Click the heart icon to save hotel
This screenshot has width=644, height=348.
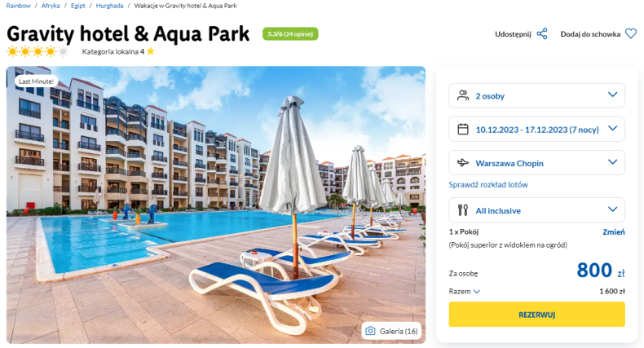pos(631,33)
